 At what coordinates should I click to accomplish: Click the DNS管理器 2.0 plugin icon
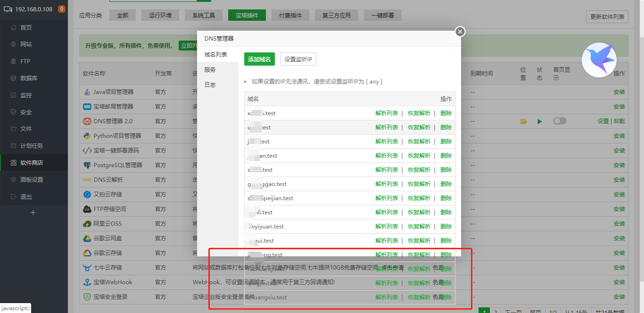coord(87,121)
